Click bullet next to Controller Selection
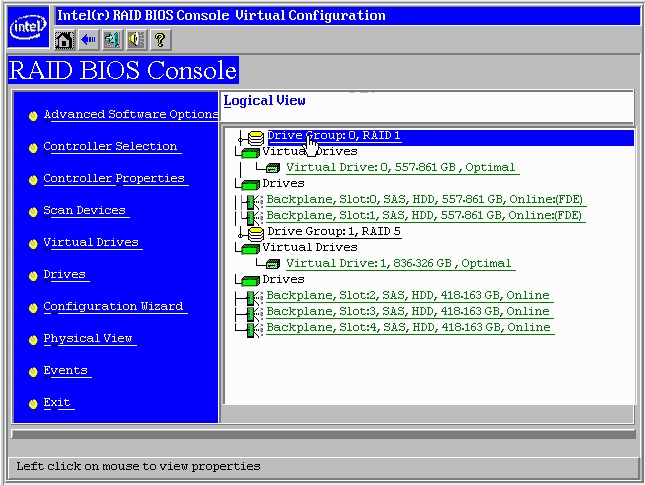 point(33,149)
